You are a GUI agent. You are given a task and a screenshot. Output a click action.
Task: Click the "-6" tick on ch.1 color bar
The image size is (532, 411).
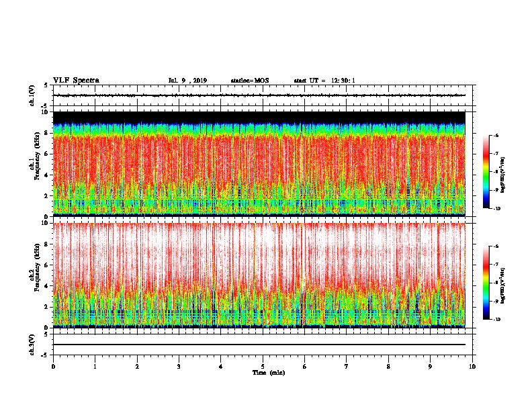pyautogui.click(x=496, y=135)
